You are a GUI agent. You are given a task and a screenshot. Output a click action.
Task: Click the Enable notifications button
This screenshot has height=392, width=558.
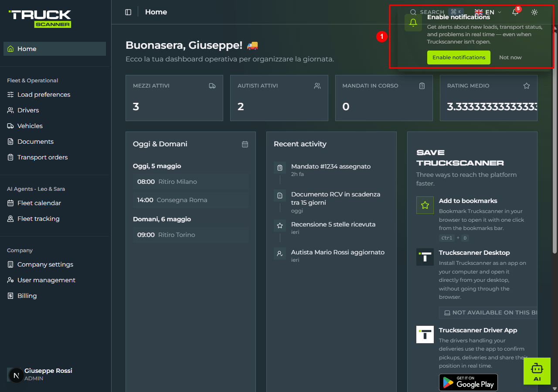point(459,57)
